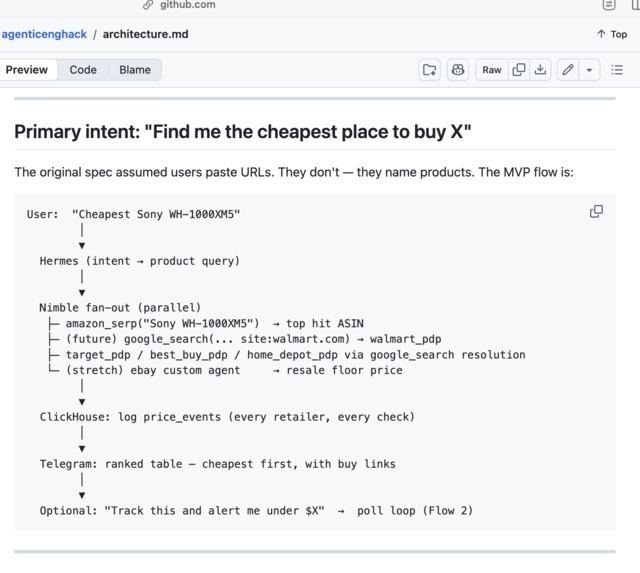Open file in workspace folder icon
The height and width of the screenshot is (573, 640).
tap(429, 70)
